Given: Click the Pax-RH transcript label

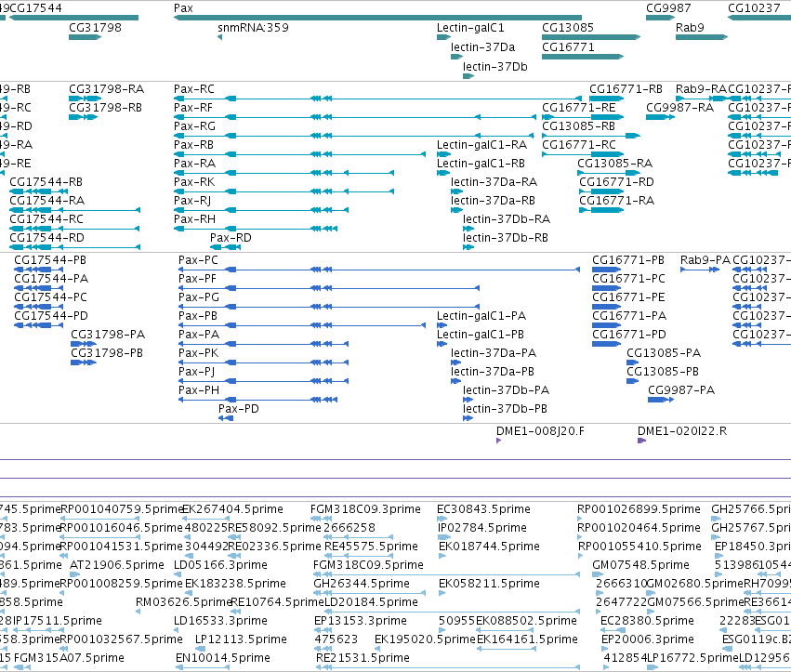Looking at the screenshot, I should (194, 219).
